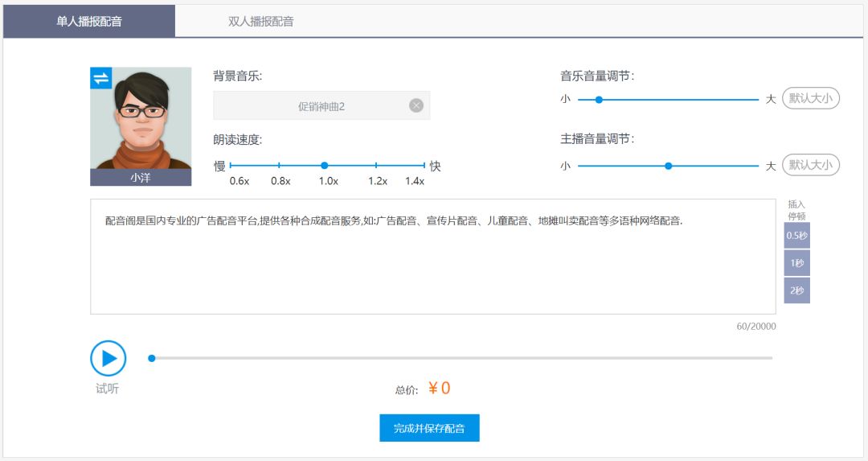868x461 pixels.
Task: Click inside the dubbing script text area
Action: point(433,257)
